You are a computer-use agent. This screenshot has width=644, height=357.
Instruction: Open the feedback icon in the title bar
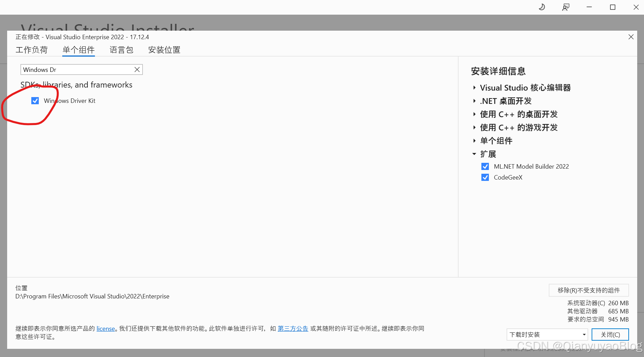click(x=565, y=7)
